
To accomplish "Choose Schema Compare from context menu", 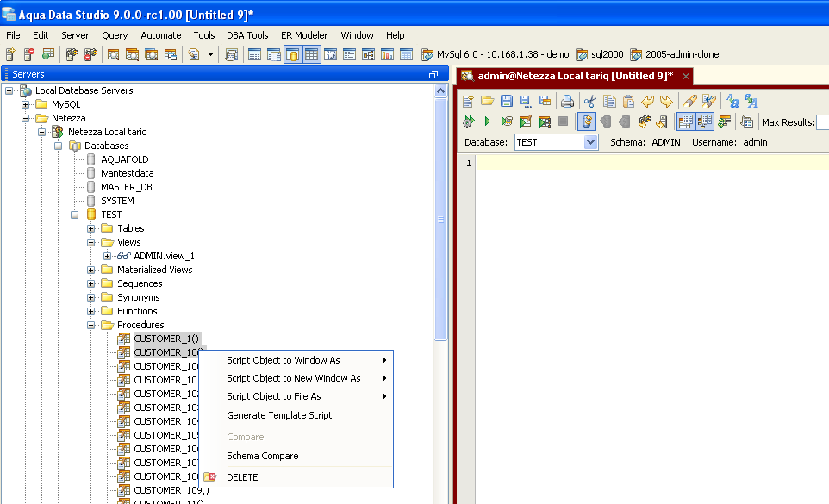I will click(x=296, y=456).
